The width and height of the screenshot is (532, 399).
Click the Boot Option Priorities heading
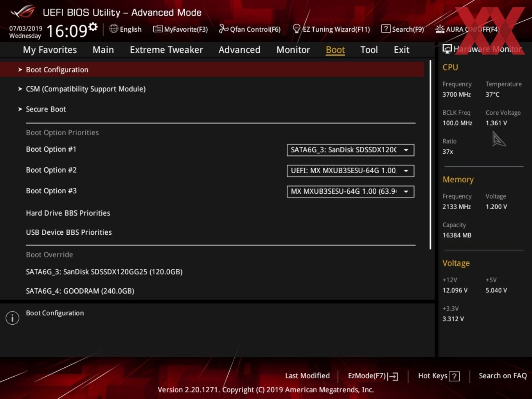tap(62, 133)
